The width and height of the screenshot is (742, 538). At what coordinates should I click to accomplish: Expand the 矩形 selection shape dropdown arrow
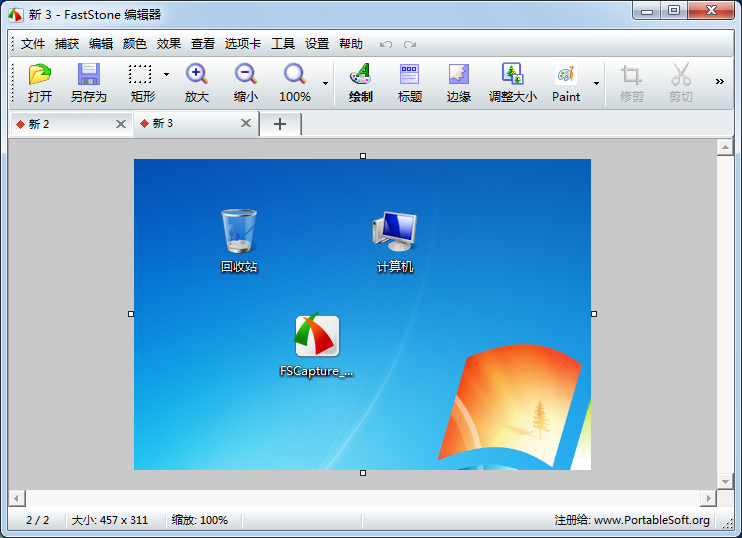(x=166, y=74)
